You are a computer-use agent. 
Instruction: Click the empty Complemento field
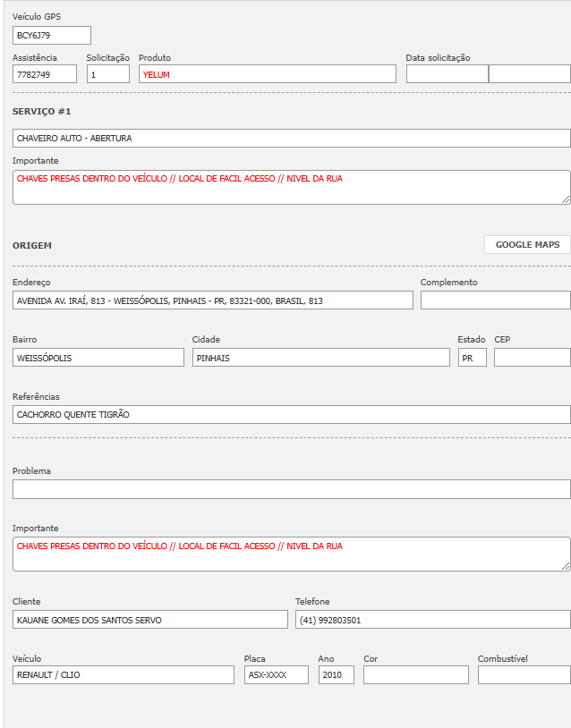495,301
